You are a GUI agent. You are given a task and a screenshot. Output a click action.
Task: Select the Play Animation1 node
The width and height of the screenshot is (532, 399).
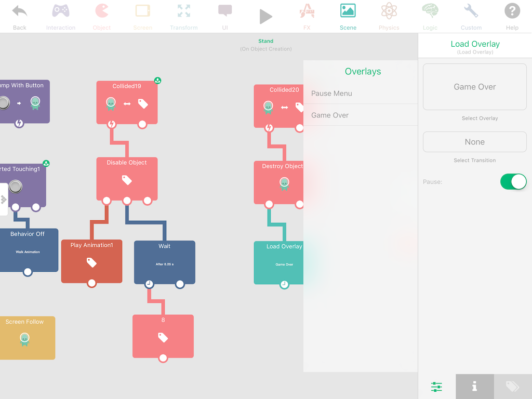tap(91, 261)
